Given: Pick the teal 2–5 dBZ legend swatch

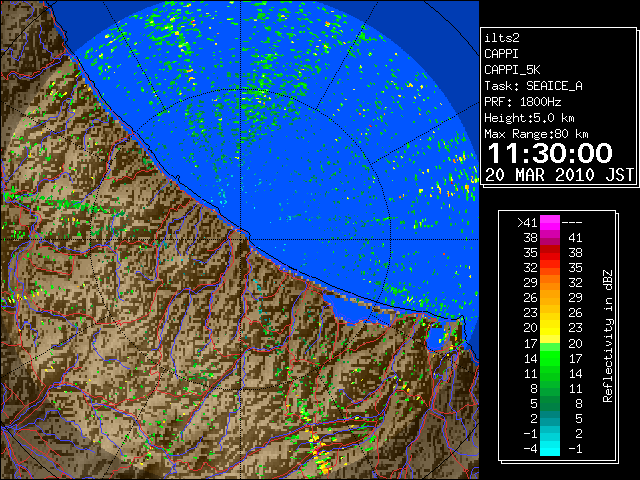Looking at the screenshot, I should pos(550,418).
